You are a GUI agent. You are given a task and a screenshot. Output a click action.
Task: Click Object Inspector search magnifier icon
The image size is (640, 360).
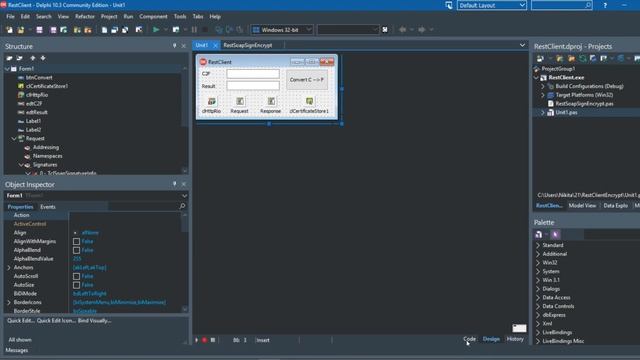pos(182,207)
